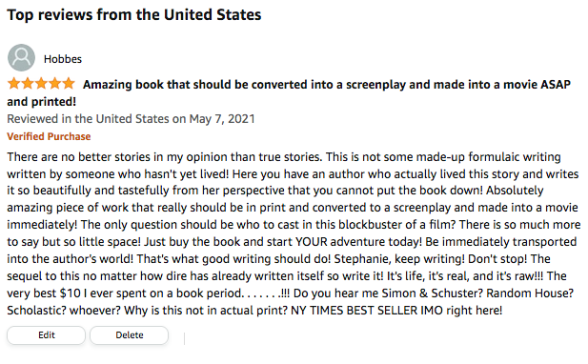Click the fifth rating star
Screen dimensions: 588x364
pos(69,83)
